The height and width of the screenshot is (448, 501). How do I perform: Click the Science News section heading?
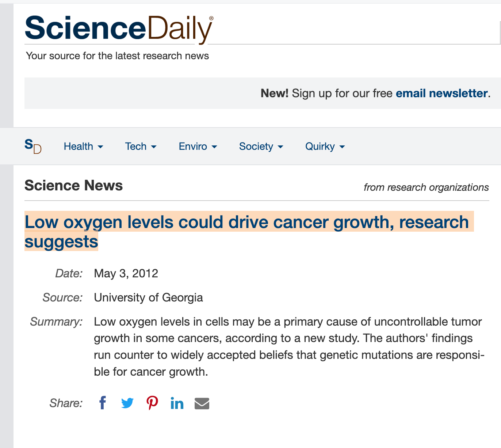tap(74, 186)
